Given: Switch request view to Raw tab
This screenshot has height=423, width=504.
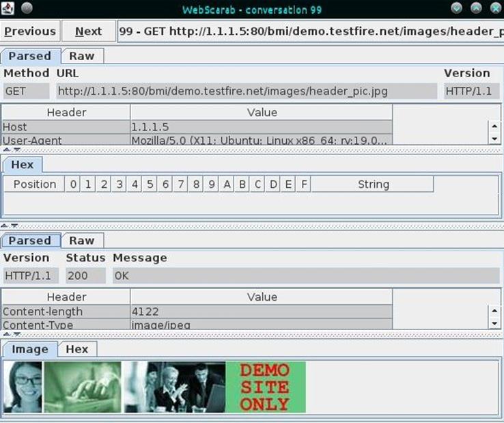Looking at the screenshot, I should point(82,56).
